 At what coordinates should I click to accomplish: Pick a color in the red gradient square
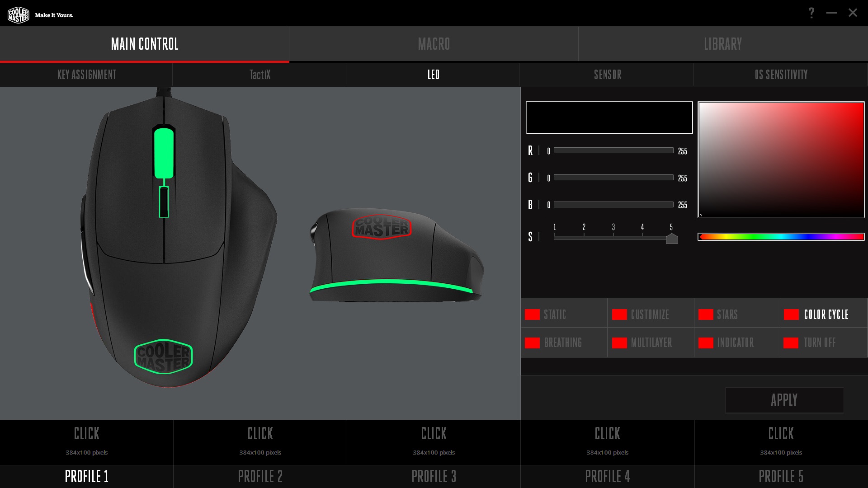tap(781, 160)
